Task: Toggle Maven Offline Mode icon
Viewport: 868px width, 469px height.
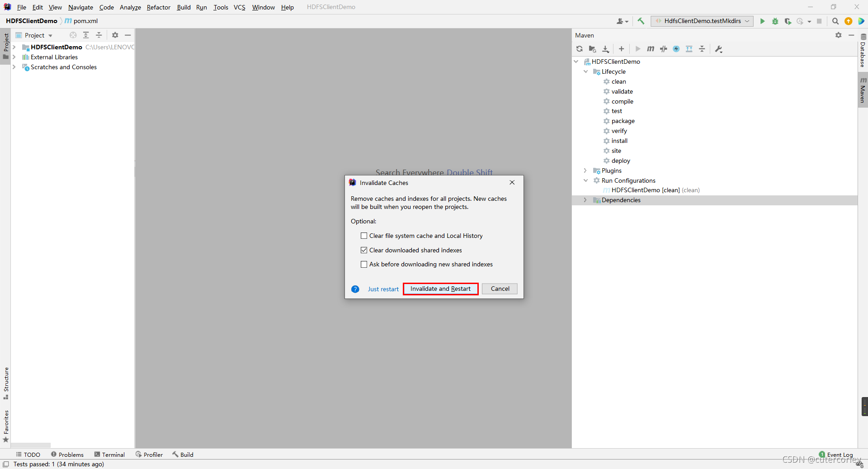Action: point(664,49)
